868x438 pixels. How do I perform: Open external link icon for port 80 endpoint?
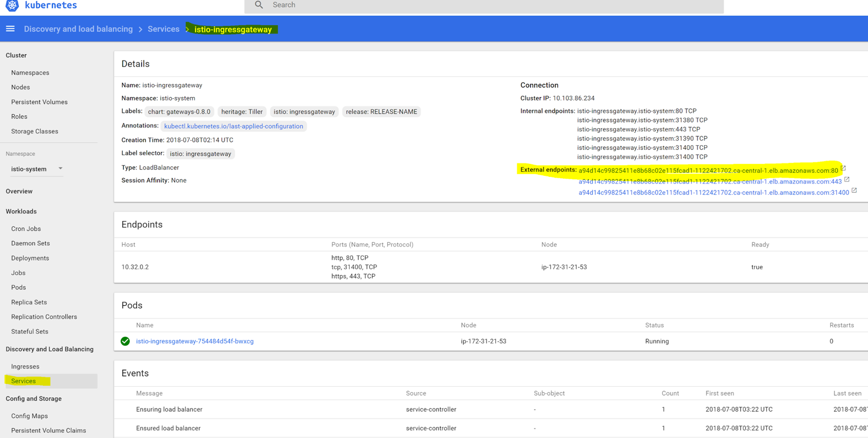coord(843,168)
